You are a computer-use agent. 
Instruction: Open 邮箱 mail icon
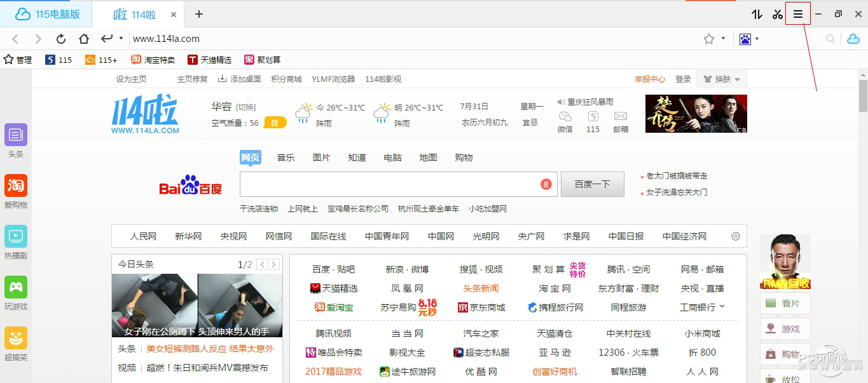[x=621, y=116]
